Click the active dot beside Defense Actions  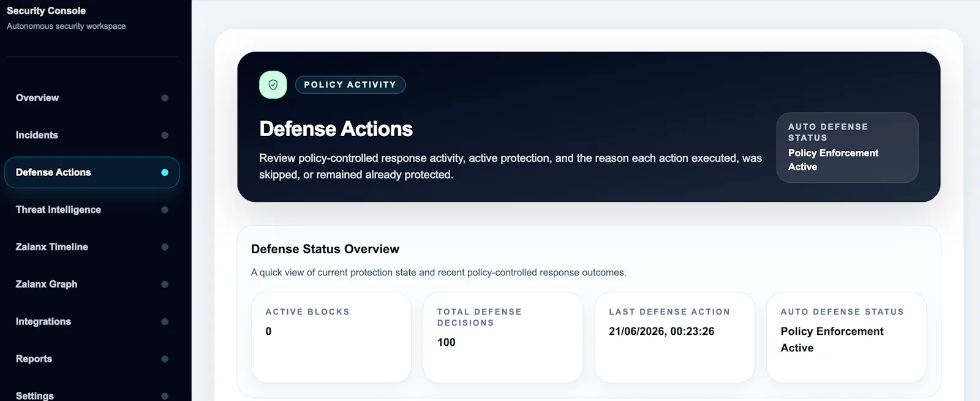click(x=165, y=172)
